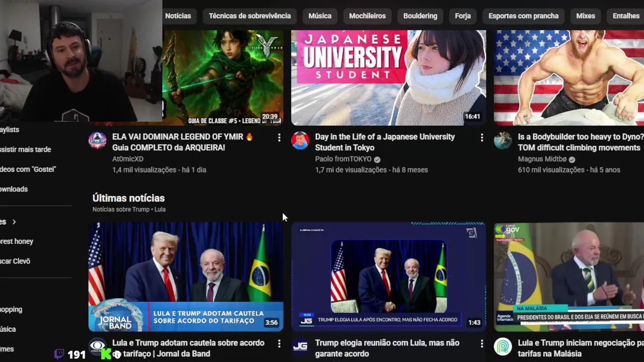Open the Lula e Trump adotam cautela title
Image resolution: width=644 pixels, height=362 pixels.
point(188,348)
